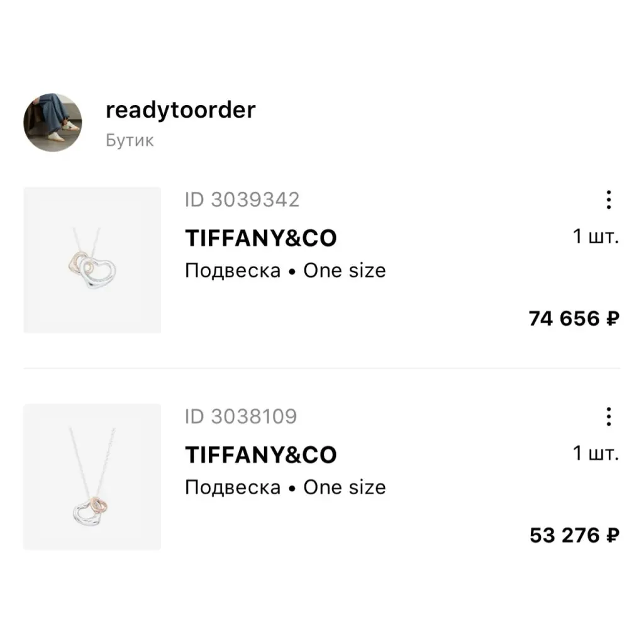The width and height of the screenshot is (644, 644).
Task: Click divider line between the two items
Action: coord(322,369)
